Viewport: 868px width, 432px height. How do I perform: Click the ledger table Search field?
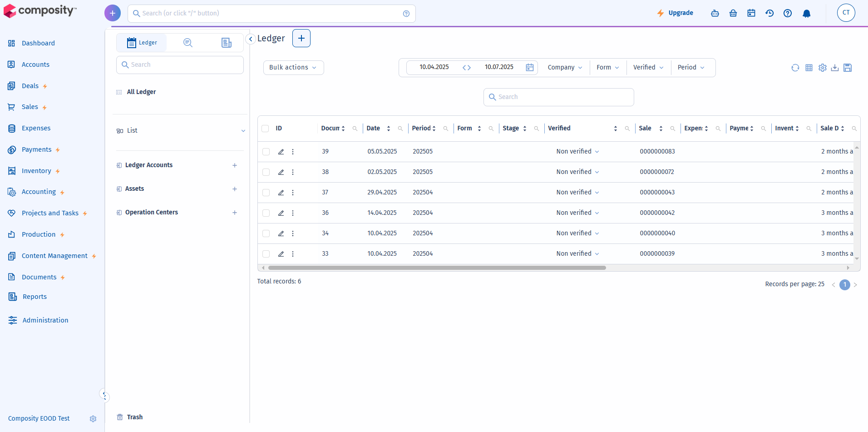[x=559, y=97]
